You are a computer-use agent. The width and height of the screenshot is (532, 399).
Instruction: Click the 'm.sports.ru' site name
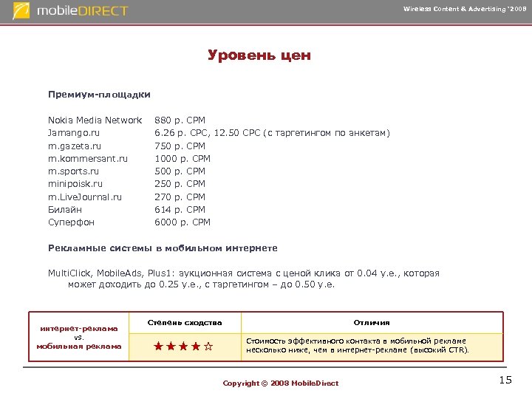(73, 171)
